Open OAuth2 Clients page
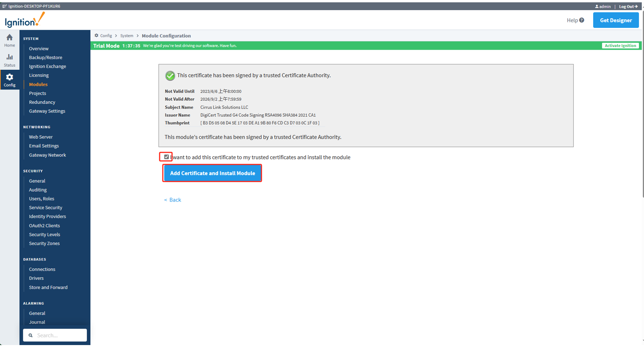 44,226
